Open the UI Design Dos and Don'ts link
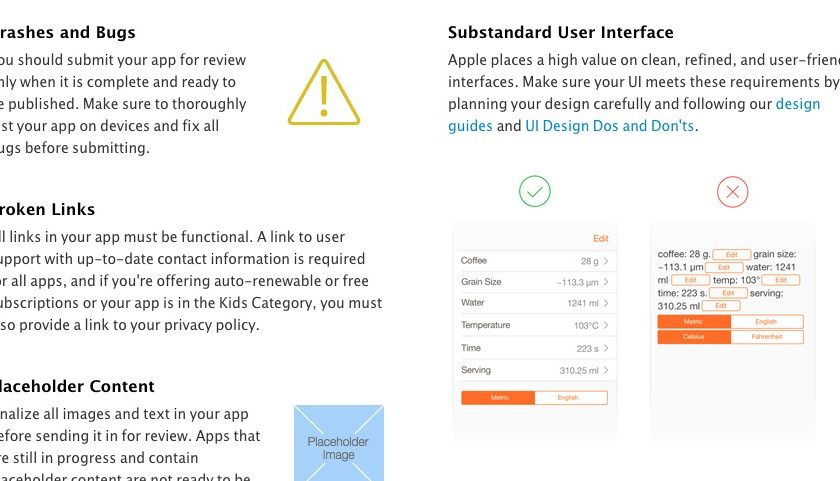 [x=609, y=126]
